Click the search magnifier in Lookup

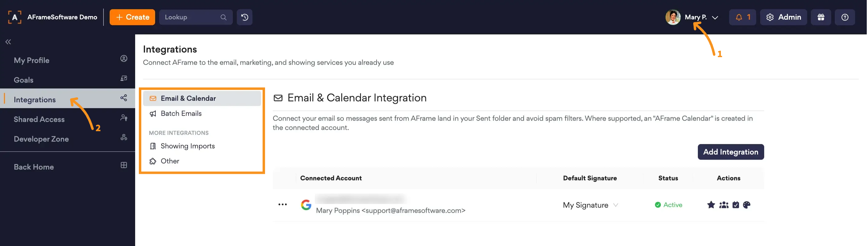tap(223, 17)
